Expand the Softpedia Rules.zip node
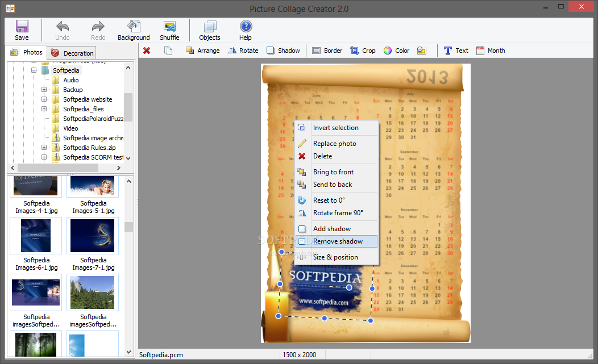The height and width of the screenshot is (364, 598). click(44, 148)
